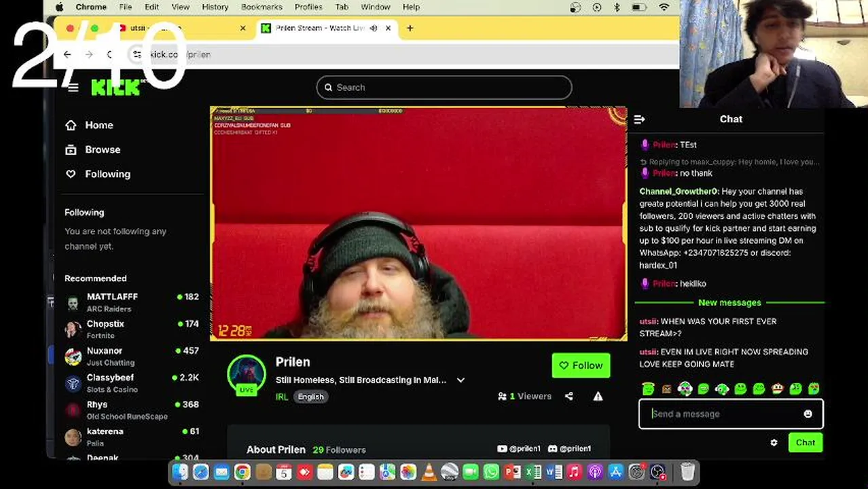Image resolution: width=868 pixels, height=489 pixels.
Task: Click the report warning triangle icon
Action: tap(598, 396)
